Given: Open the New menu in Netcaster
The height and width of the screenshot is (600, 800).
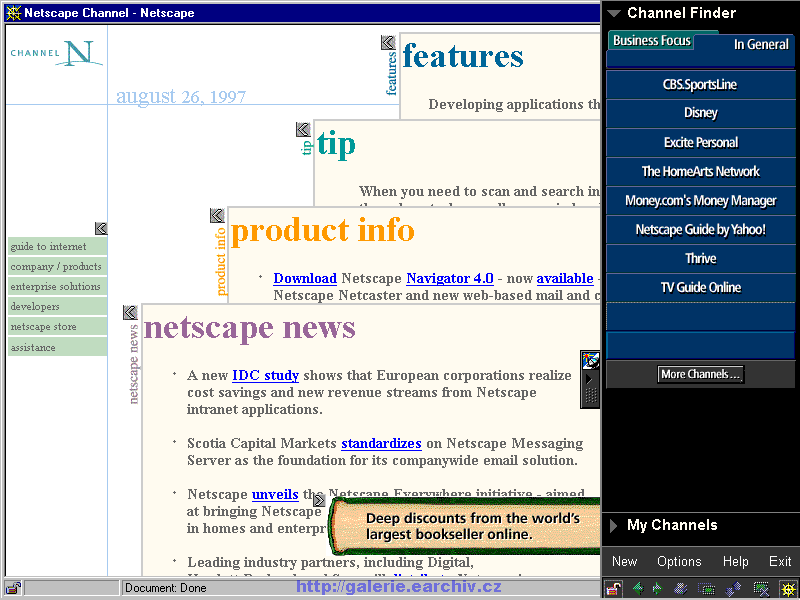Looking at the screenshot, I should click(x=624, y=561).
